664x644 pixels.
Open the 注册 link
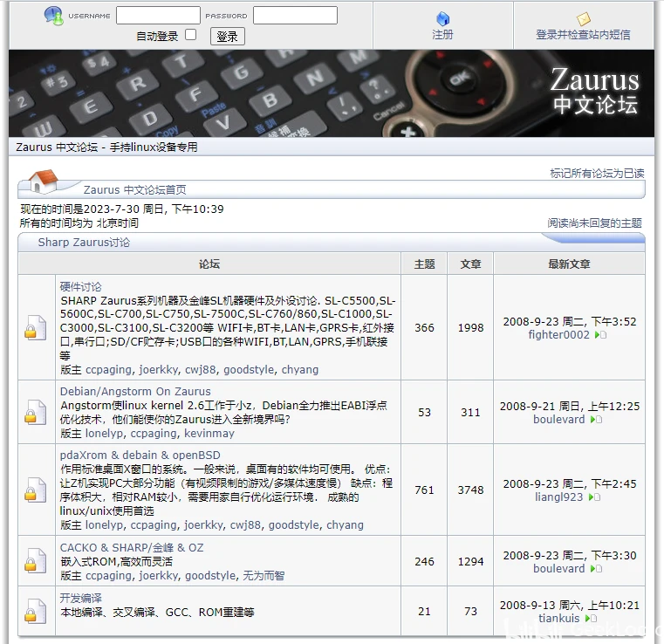pyautogui.click(x=442, y=35)
